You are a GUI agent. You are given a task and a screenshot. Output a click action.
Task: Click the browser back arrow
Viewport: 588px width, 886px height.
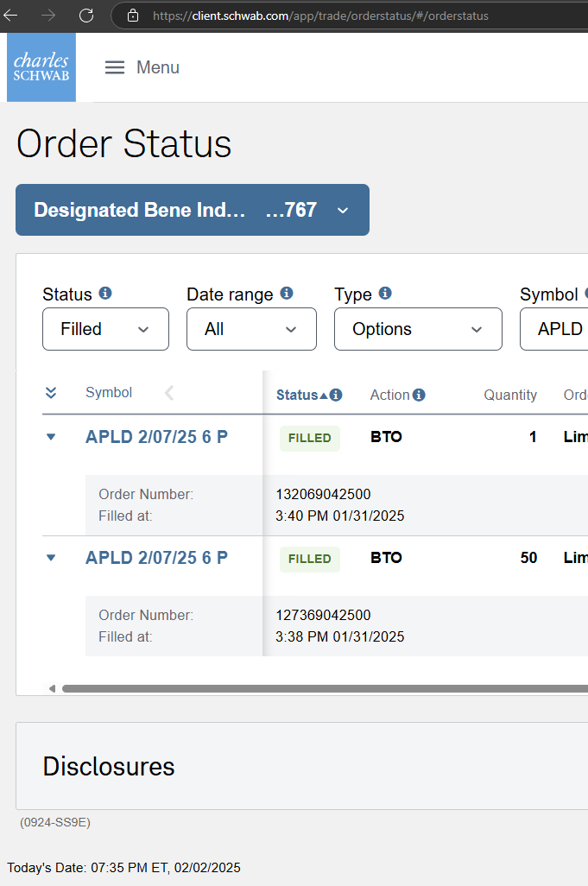click(11, 16)
